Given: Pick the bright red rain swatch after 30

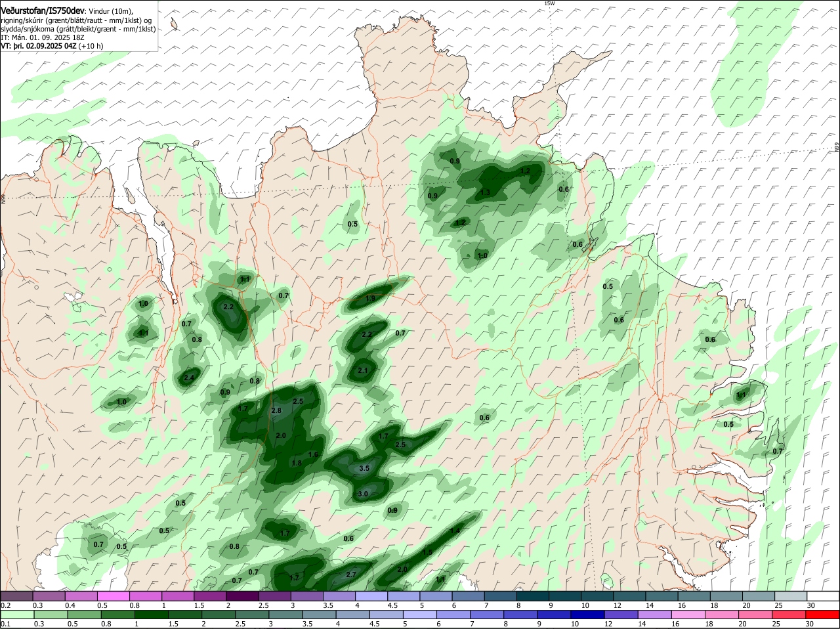Looking at the screenshot, I should click(x=822, y=615).
